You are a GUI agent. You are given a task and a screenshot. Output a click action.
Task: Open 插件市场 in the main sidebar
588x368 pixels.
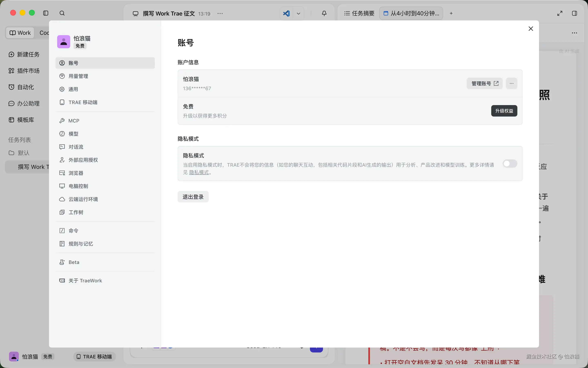click(x=24, y=71)
